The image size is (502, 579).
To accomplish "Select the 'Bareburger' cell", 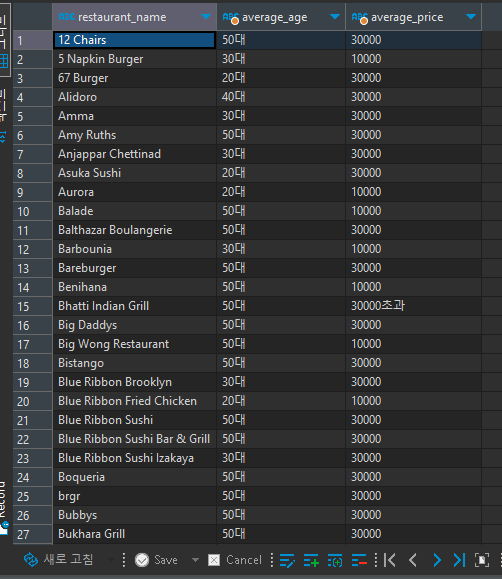I will point(134,268).
